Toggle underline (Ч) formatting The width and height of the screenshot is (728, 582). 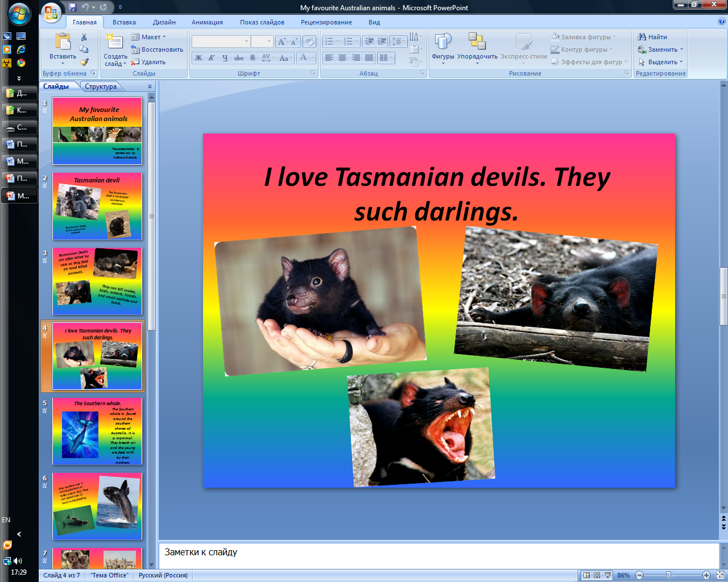point(225,57)
